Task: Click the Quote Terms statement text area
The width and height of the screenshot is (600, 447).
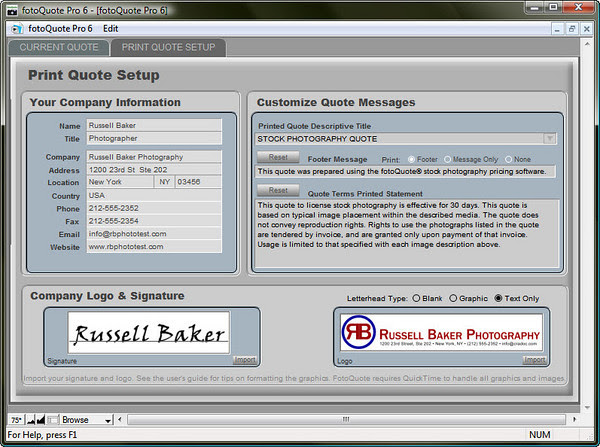Action: [407, 233]
